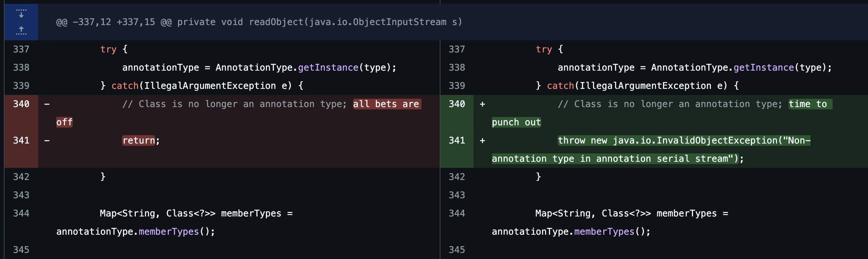The image size is (868, 259).
Task: Click 'memberTypes' method call in right pane
Action: [x=604, y=232]
